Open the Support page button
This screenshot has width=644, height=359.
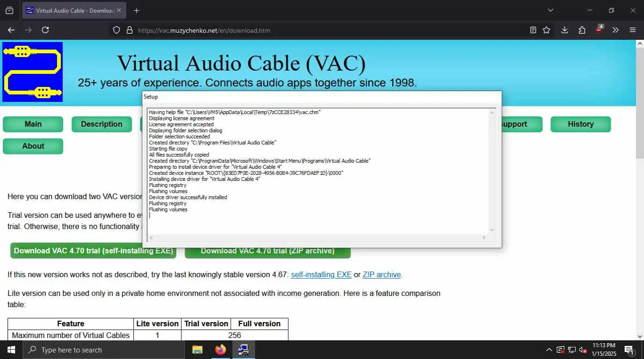click(522, 124)
